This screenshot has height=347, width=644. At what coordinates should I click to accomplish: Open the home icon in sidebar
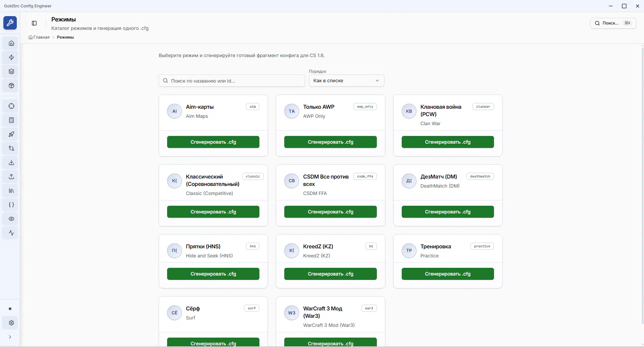[11, 43]
